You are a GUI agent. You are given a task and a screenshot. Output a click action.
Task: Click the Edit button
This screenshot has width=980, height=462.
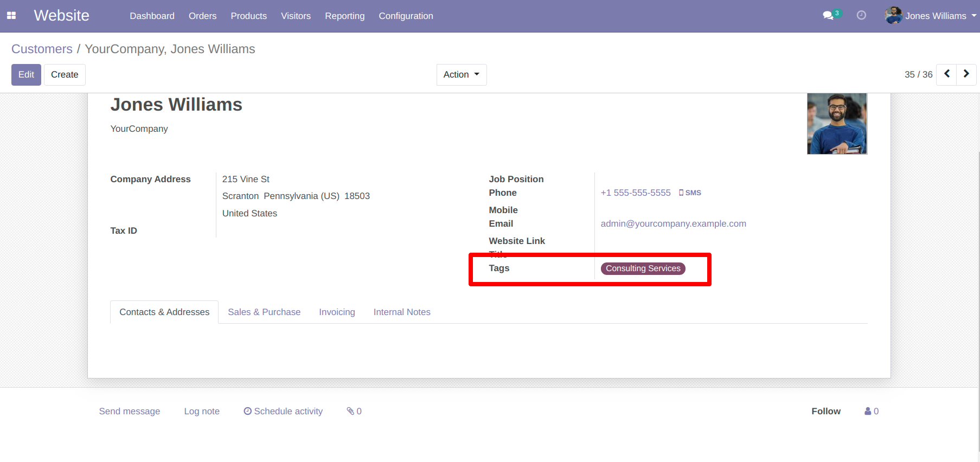[26, 75]
